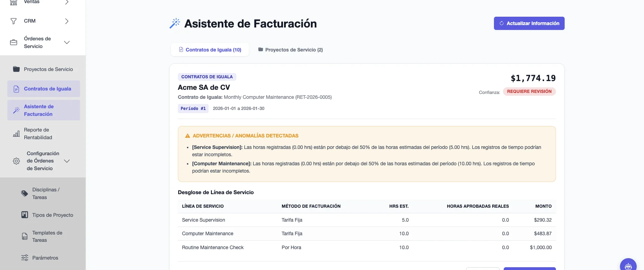Open Reporte de Rentabilidad in sidebar

(x=44, y=134)
